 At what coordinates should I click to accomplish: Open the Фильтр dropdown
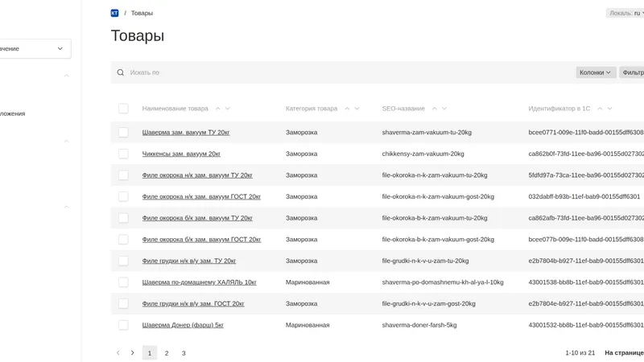point(632,72)
